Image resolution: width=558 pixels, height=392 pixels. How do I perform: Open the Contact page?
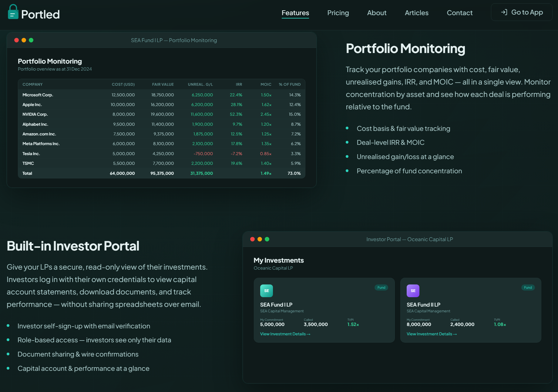(x=460, y=13)
